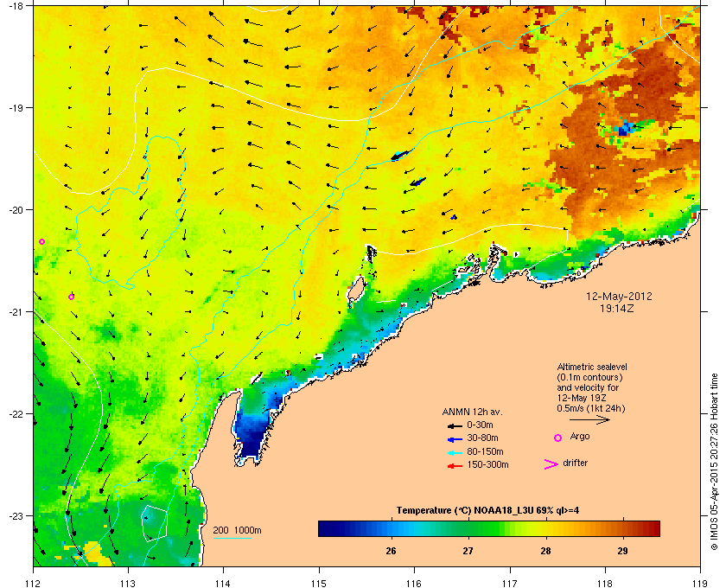Click the colour bar tick label '26'
Viewport: 726px width, 588px height.
pos(392,551)
